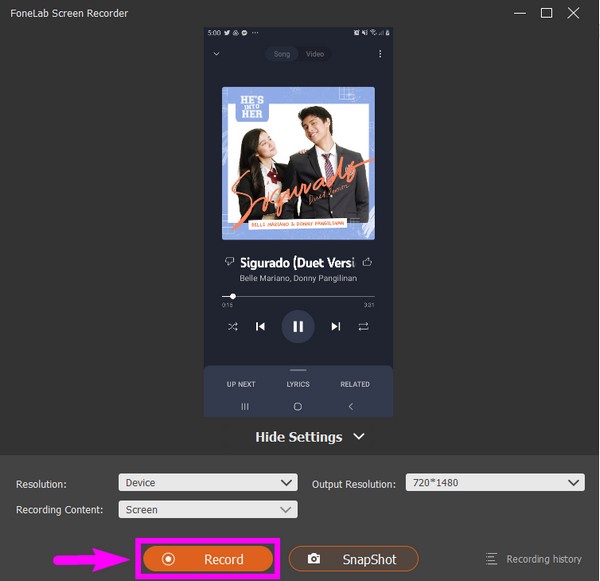This screenshot has width=600, height=581.
Task: Open the three-dot more options menu
Action: (380, 54)
